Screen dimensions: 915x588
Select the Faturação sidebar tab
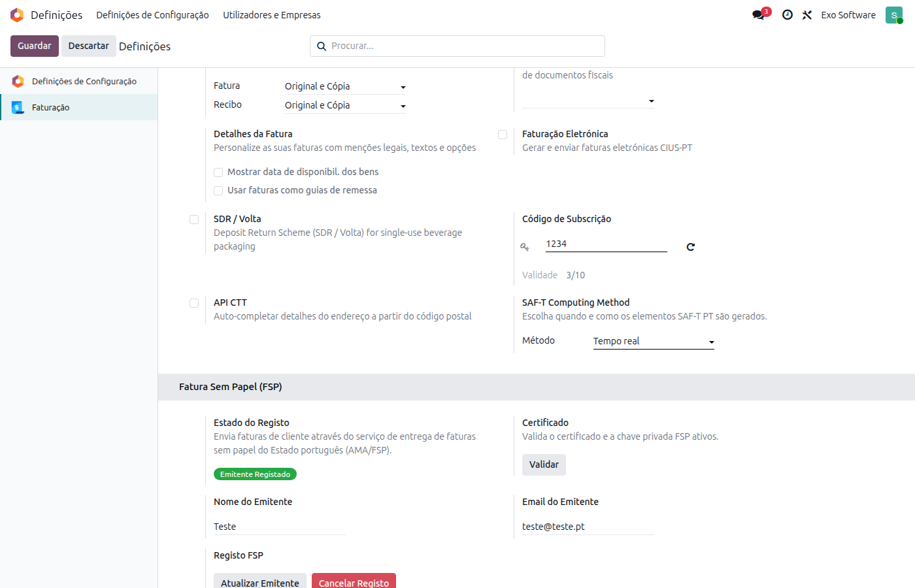click(x=79, y=107)
